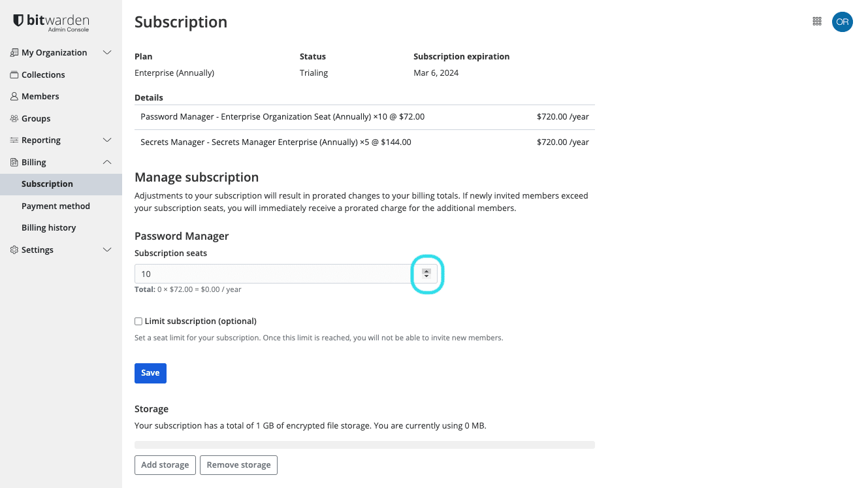Click the Subscription seats input field
Viewport: 868px width, 488px height.
pos(285,274)
